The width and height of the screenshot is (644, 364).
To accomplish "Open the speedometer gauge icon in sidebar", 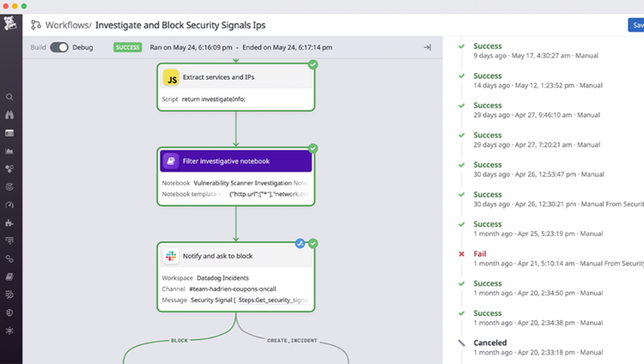I will point(9,204).
